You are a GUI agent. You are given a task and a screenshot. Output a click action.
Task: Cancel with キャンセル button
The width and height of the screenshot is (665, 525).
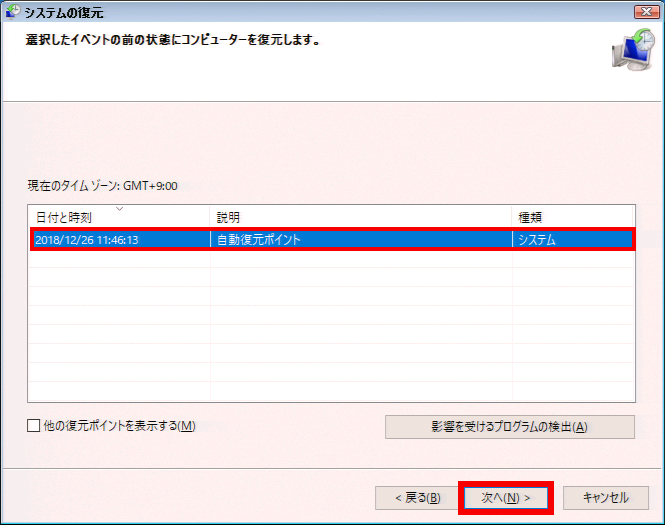click(x=606, y=497)
